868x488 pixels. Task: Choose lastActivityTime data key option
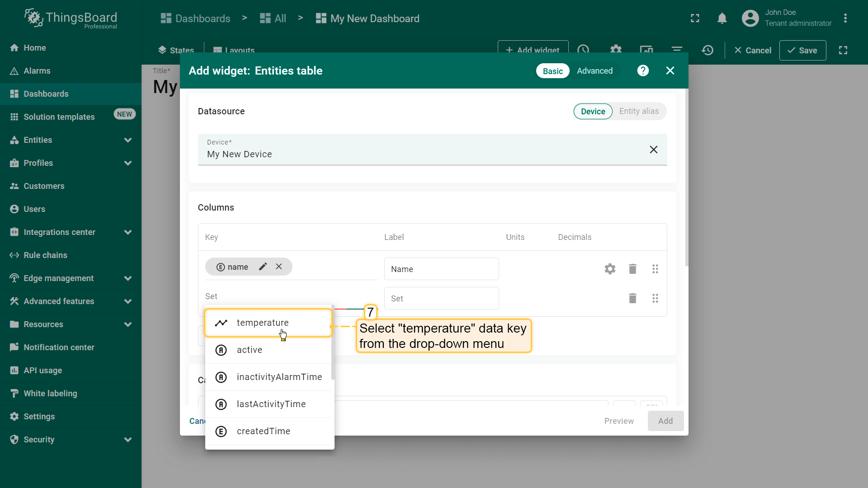271,404
